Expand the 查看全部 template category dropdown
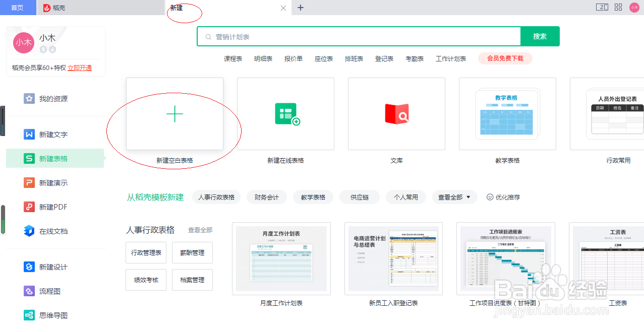This screenshot has width=644, height=332. 454,197
